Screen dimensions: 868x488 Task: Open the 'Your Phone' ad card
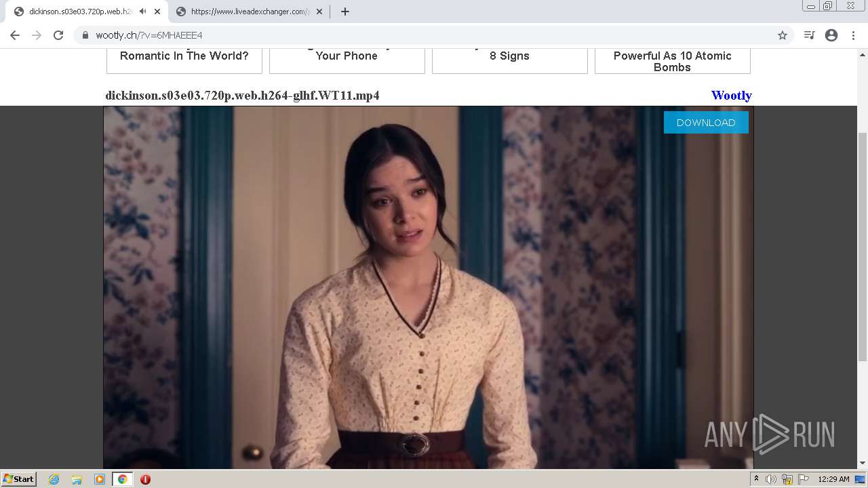pyautogui.click(x=347, y=61)
